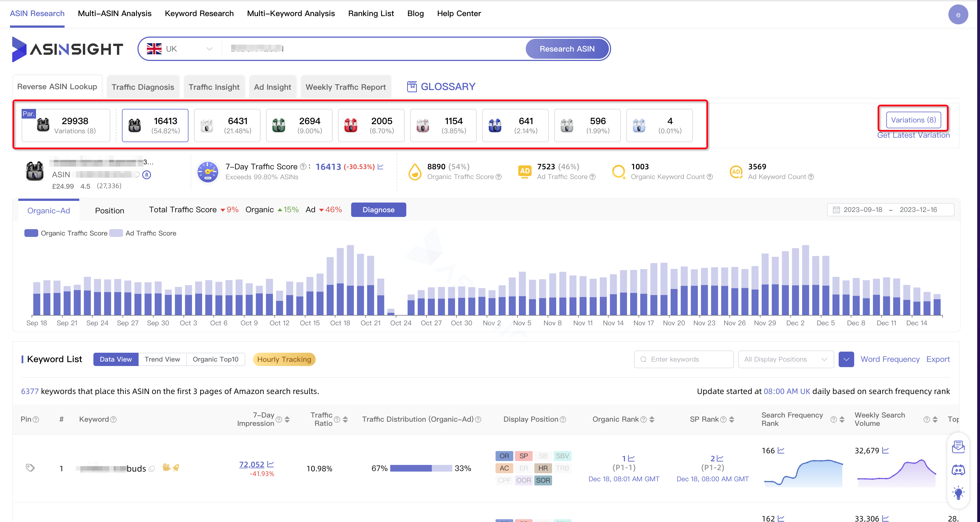Viewport: 980px width, 522px height.
Task: Click Get Latest Variation link
Action: pos(913,135)
